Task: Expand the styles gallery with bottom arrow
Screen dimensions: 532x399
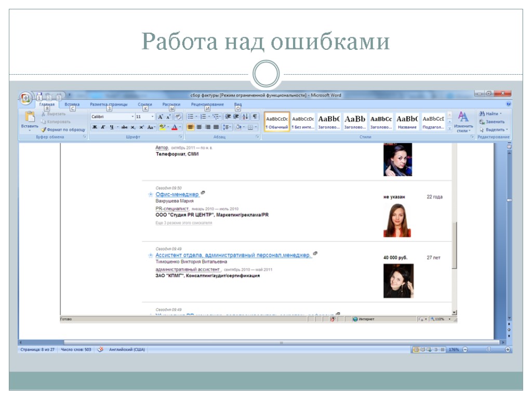Action: pyautogui.click(x=449, y=129)
